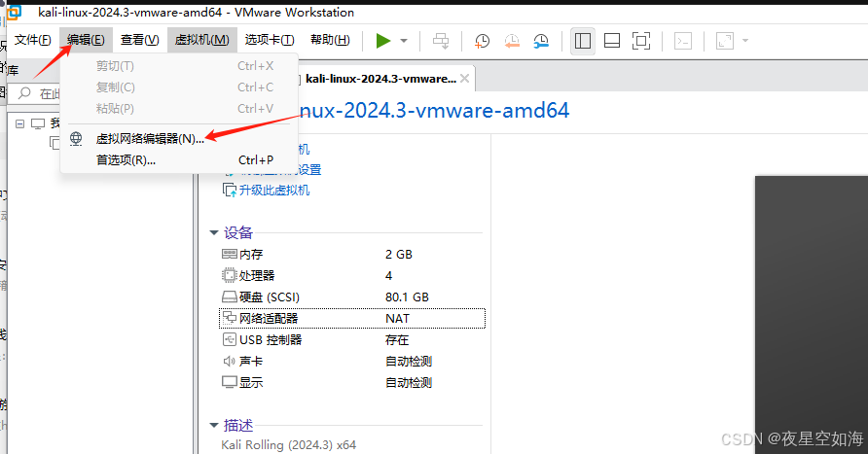
Task: Click the display monitor icon
Action: 230,382
